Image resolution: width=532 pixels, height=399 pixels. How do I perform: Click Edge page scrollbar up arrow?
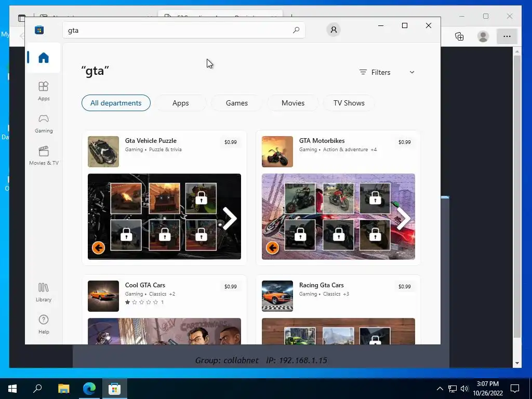click(517, 52)
